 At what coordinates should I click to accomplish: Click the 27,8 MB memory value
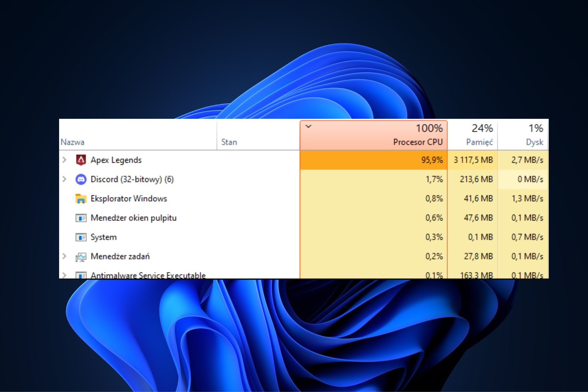click(x=478, y=256)
